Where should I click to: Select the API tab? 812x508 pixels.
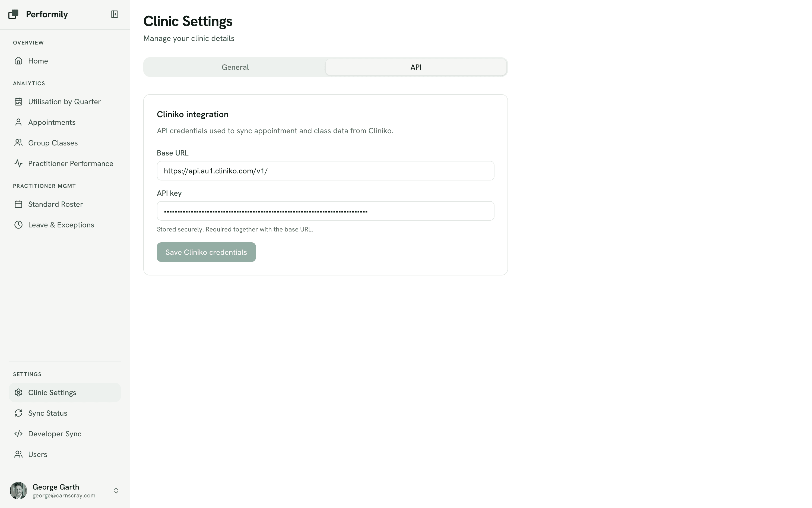pos(416,67)
